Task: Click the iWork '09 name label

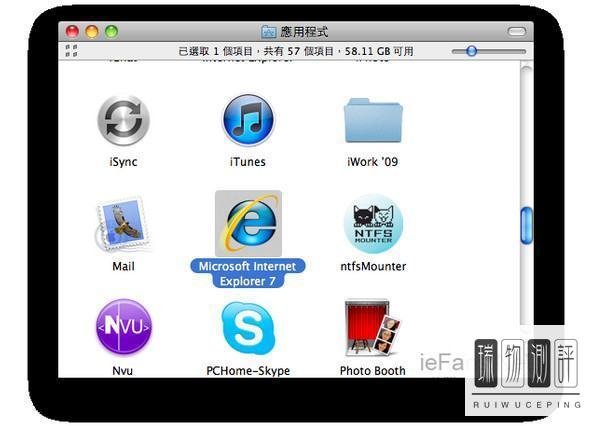Action: 373,162
